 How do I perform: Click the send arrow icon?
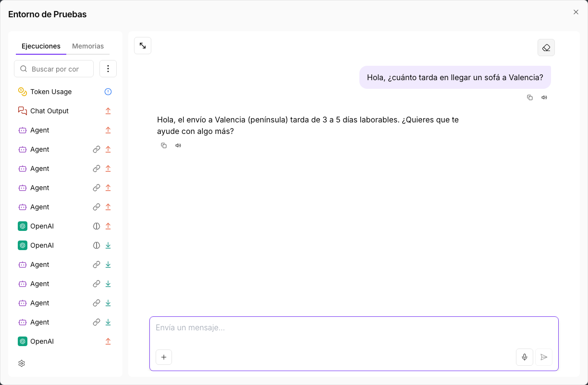pyautogui.click(x=544, y=357)
